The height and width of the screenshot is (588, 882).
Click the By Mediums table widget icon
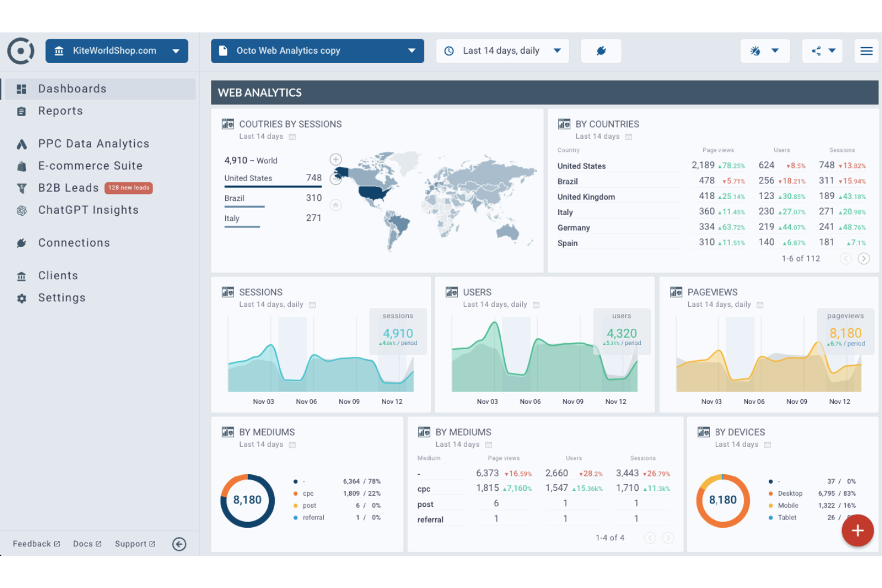[424, 432]
